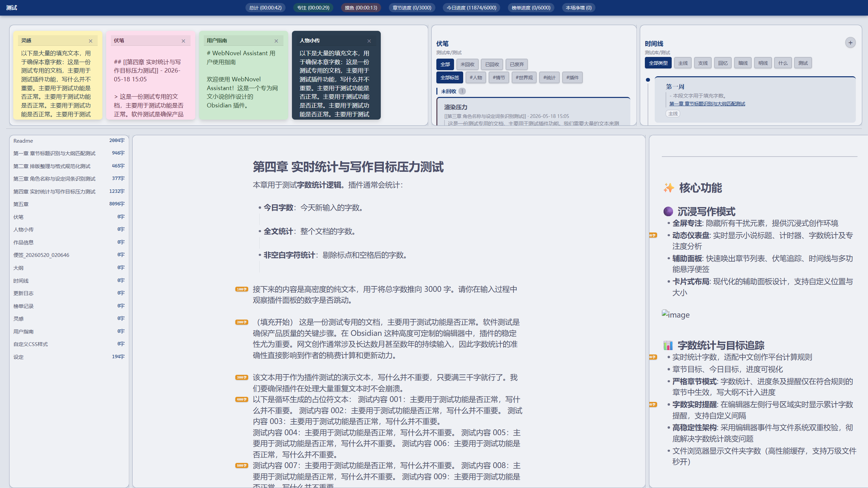Click the 测试 title in top bar
The width and height of the screenshot is (868, 488).
[x=12, y=8]
